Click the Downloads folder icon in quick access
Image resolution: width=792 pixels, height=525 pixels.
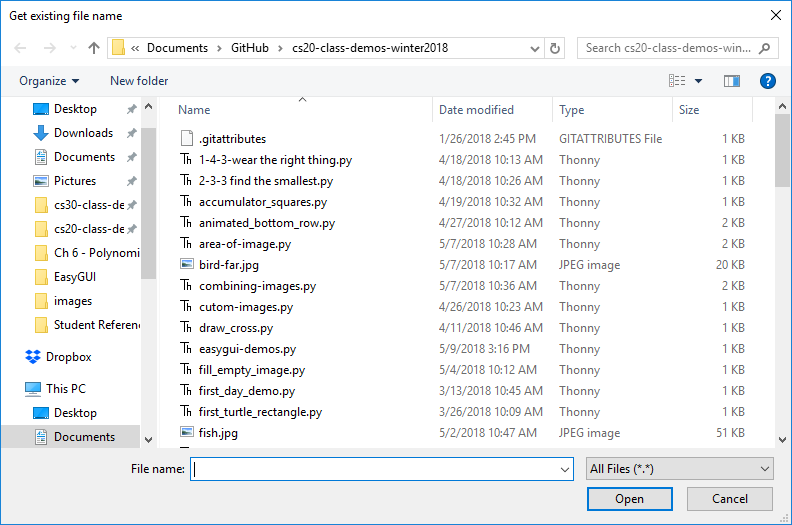click(41, 133)
